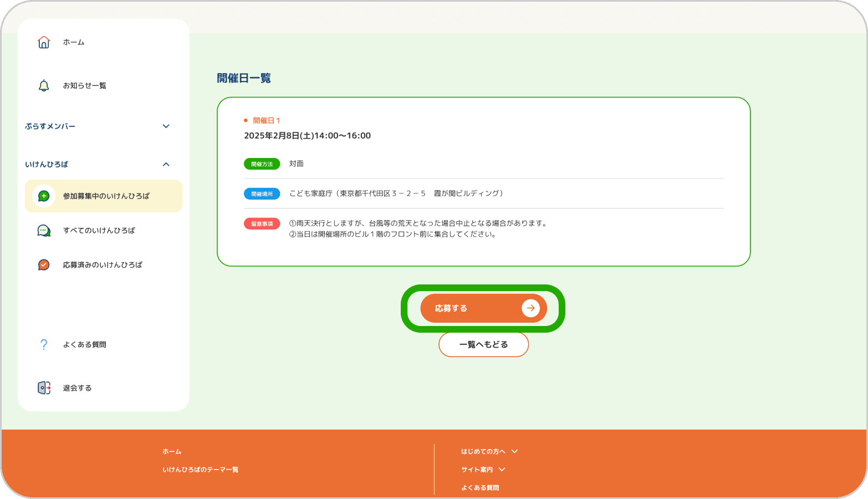Click the green 開催方法 tag
The width and height of the screenshot is (868, 499).
click(262, 164)
